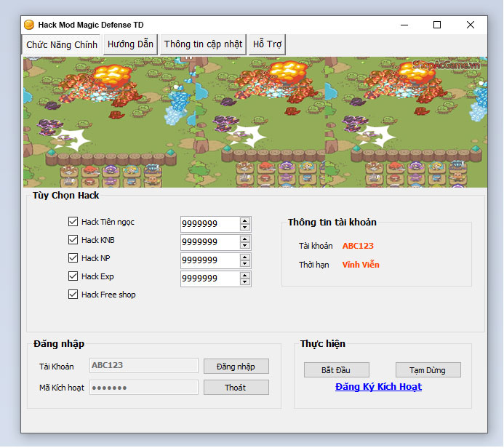Click the Thoát button
Image resolution: width=504 pixels, height=448 pixels.
point(236,388)
